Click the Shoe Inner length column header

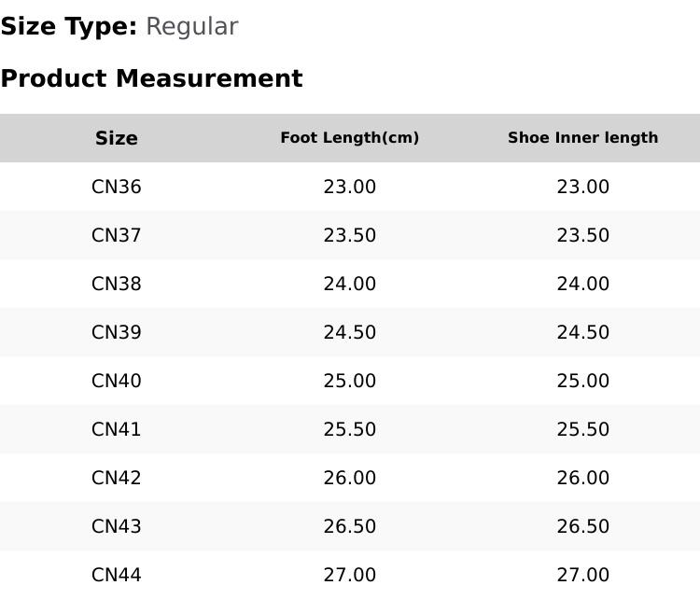583,138
